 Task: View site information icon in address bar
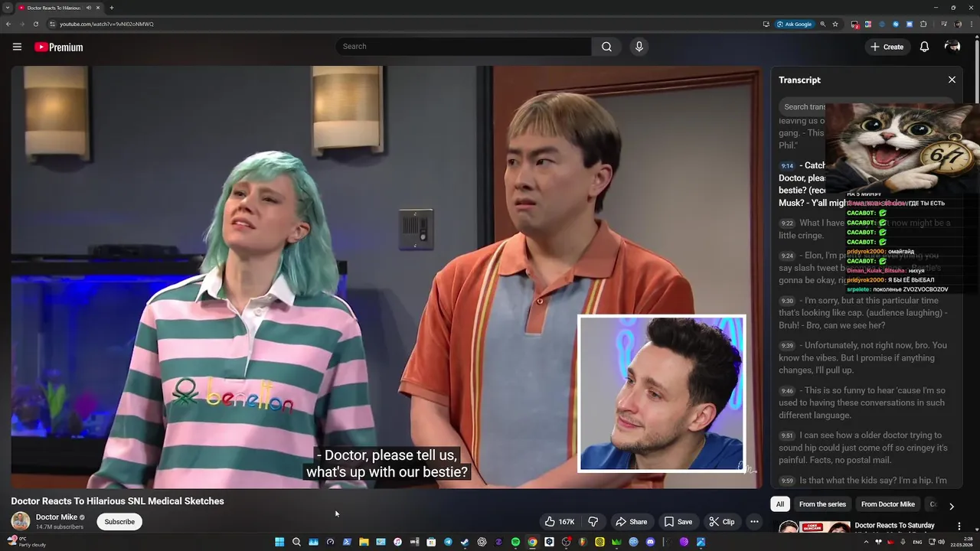click(52, 24)
